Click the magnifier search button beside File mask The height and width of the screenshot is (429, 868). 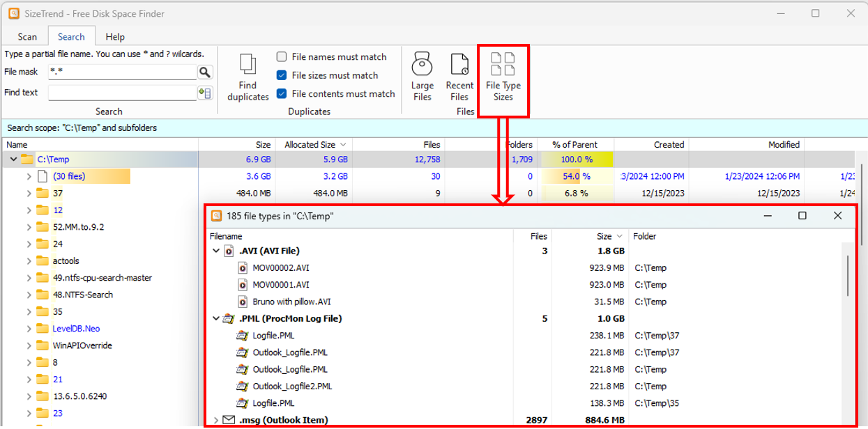pos(205,72)
